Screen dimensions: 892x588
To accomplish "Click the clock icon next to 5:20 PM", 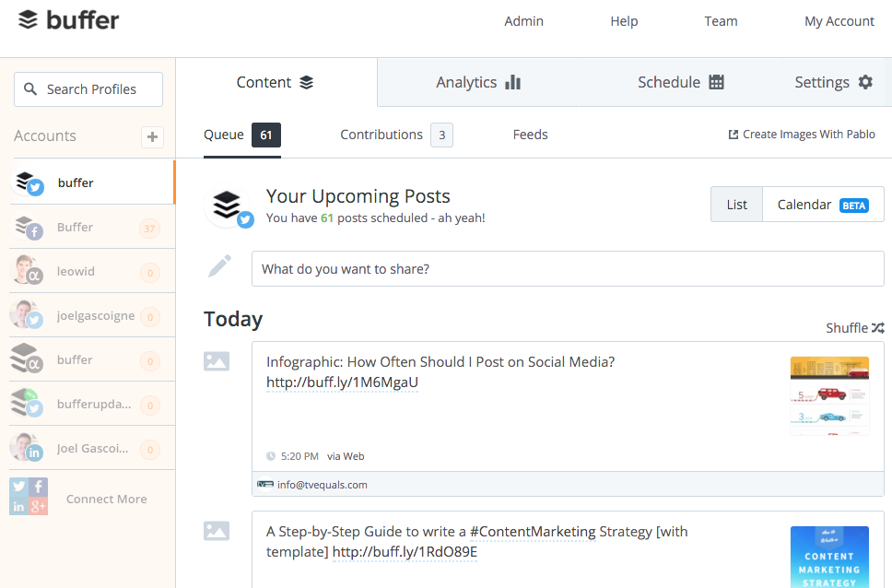I will 271,456.
